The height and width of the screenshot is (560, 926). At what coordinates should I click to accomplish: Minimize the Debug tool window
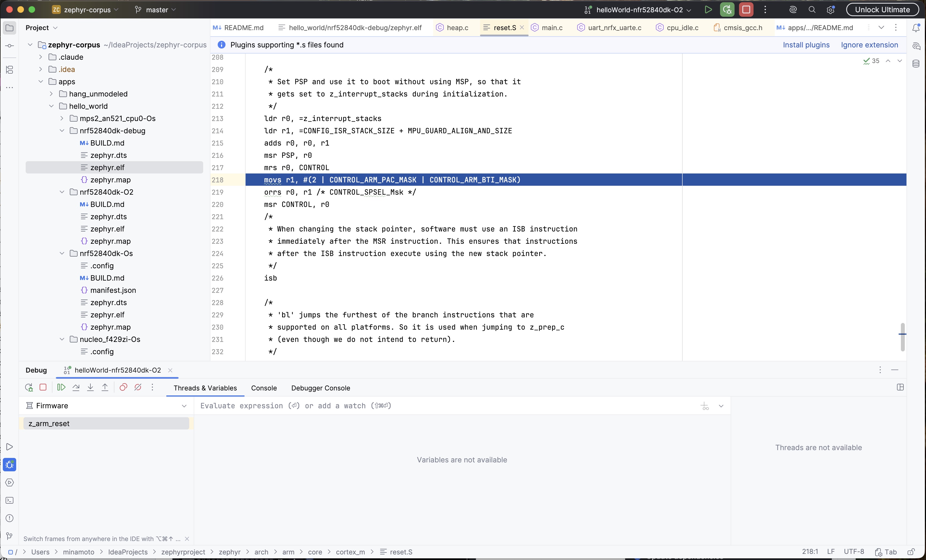pyautogui.click(x=895, y=370)
